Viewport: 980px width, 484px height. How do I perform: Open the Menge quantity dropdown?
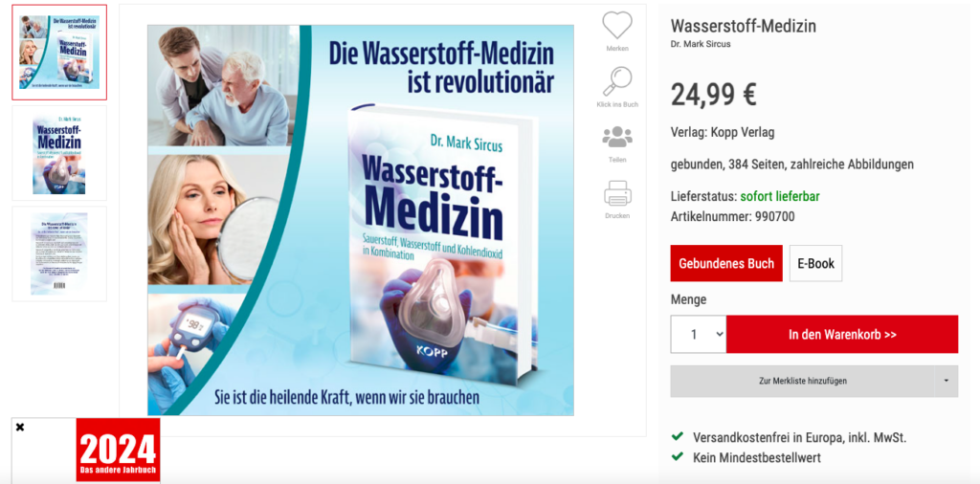(698, 334)
